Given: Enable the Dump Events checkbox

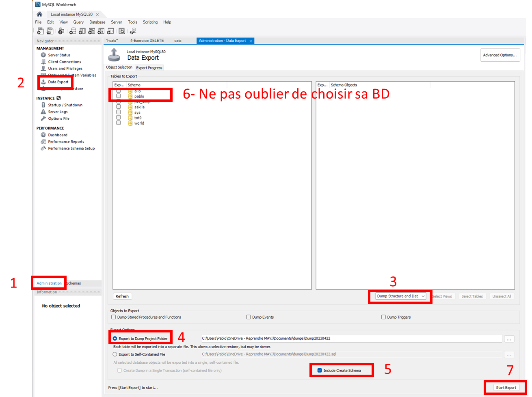Looking at the screenshot, I should [x=249, y=317].
